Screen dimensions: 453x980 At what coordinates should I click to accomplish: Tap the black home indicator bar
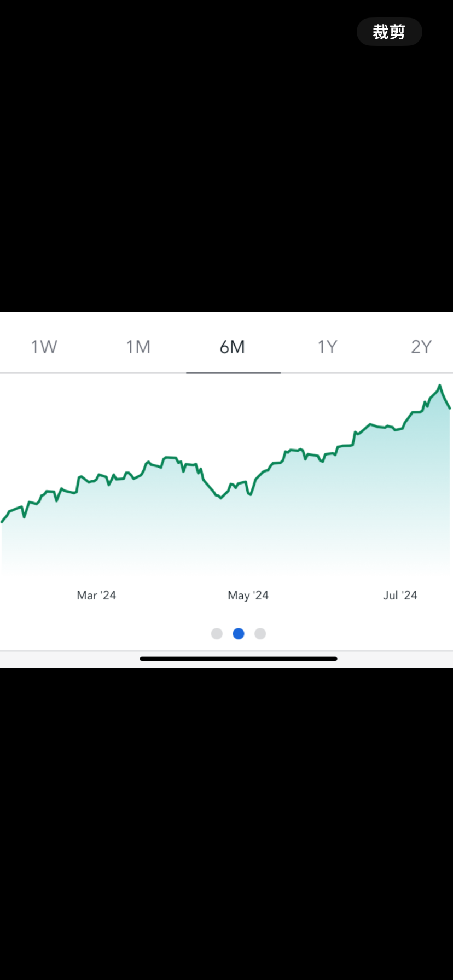[239, 658]
